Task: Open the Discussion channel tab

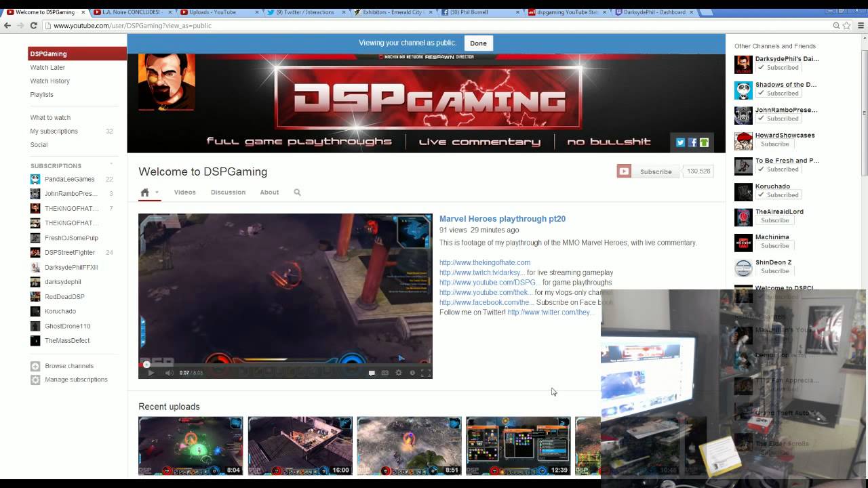Action: tap(228, 192)
